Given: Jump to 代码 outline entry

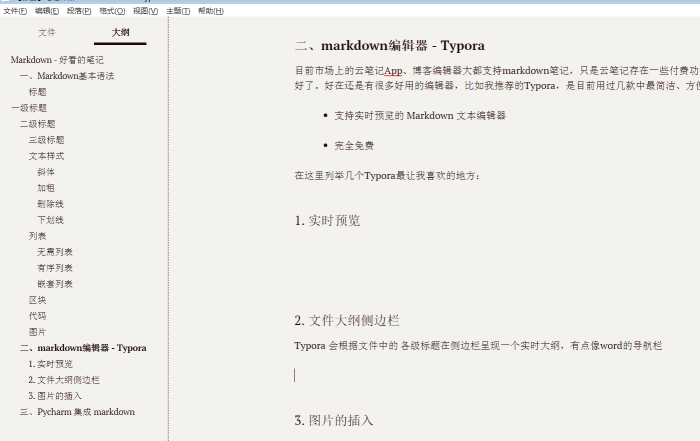Looking at the screenshot, I should (x=38, y=316).
